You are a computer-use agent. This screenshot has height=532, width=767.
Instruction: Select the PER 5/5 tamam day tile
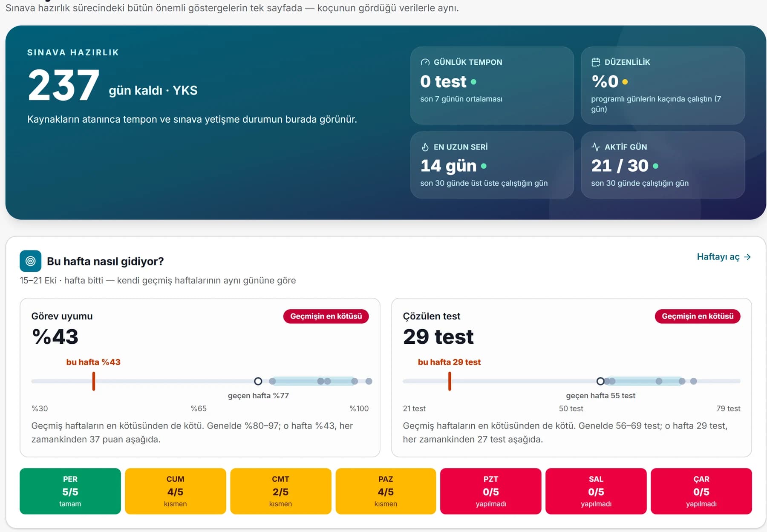[70, 491]
